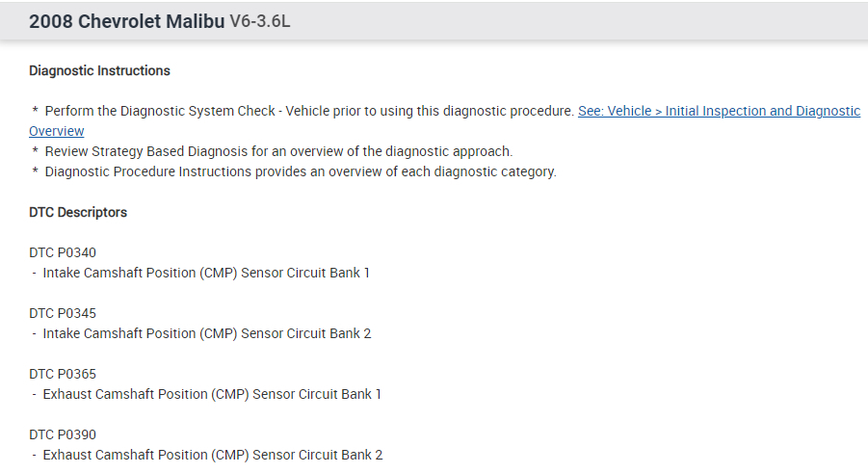
Task: Click the 2008 Chevrolet Malibu title
Action: [126, 21]
